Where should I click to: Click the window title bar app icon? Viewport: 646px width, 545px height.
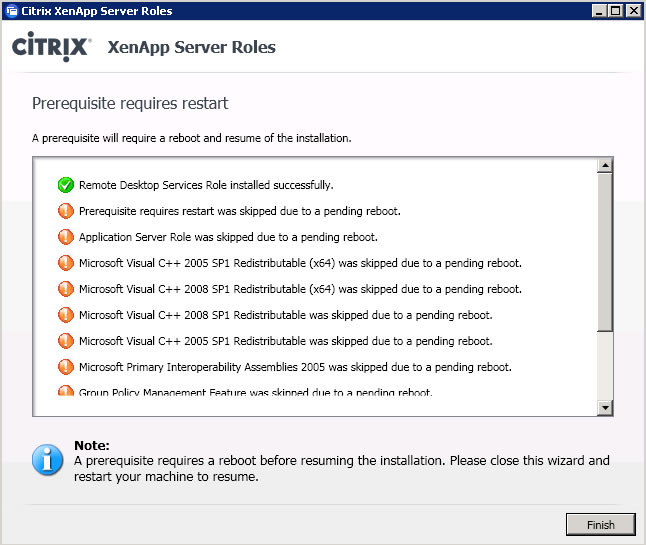(12, 11)
